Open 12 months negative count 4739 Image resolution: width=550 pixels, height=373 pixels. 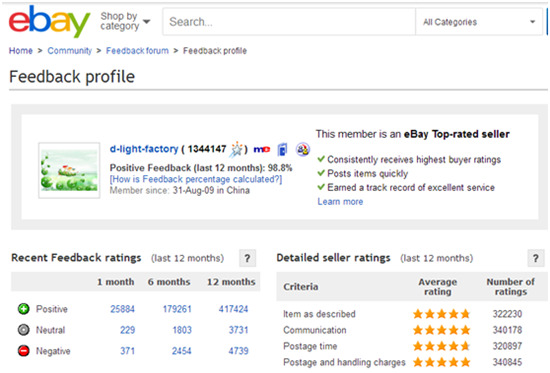(239, 351)
